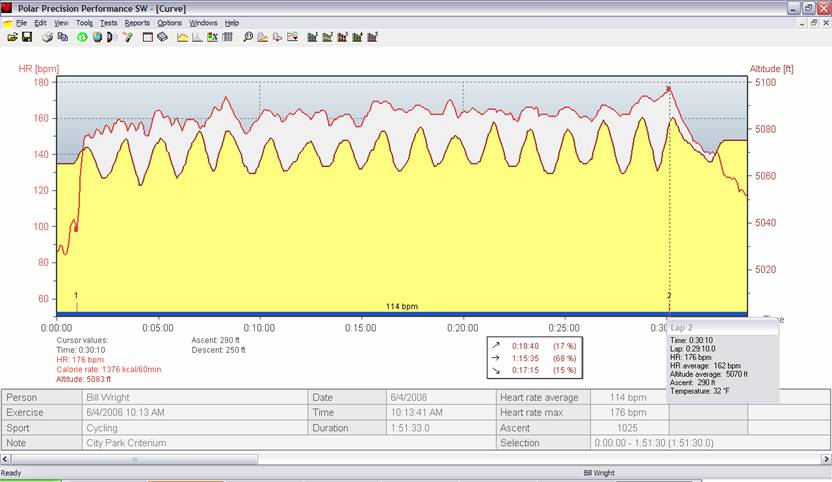The width and height of the screenshot is (832, 482).
Task: Click the icon right of magnifier
Action: [x=263, y=37]
